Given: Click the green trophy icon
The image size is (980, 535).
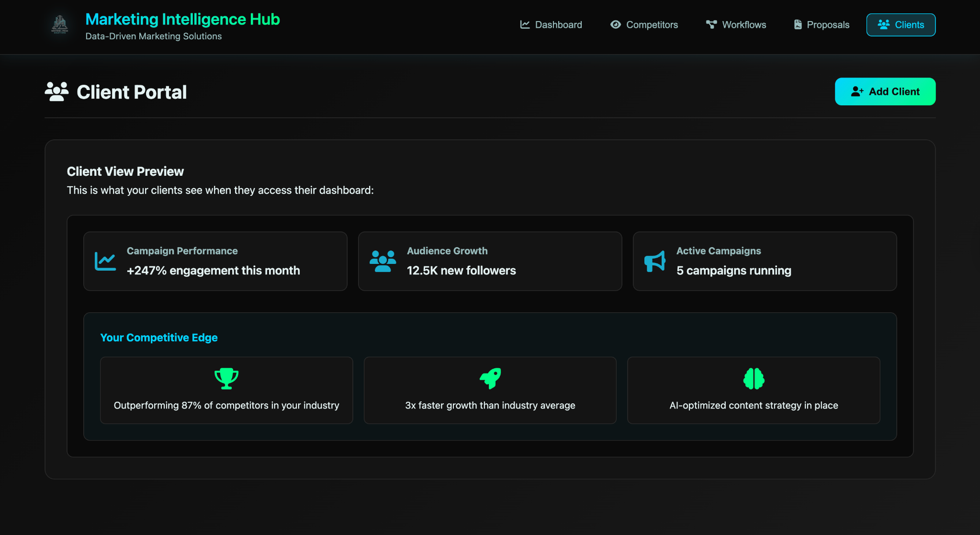Looking at the screenshot, I should tap(226, 378).
